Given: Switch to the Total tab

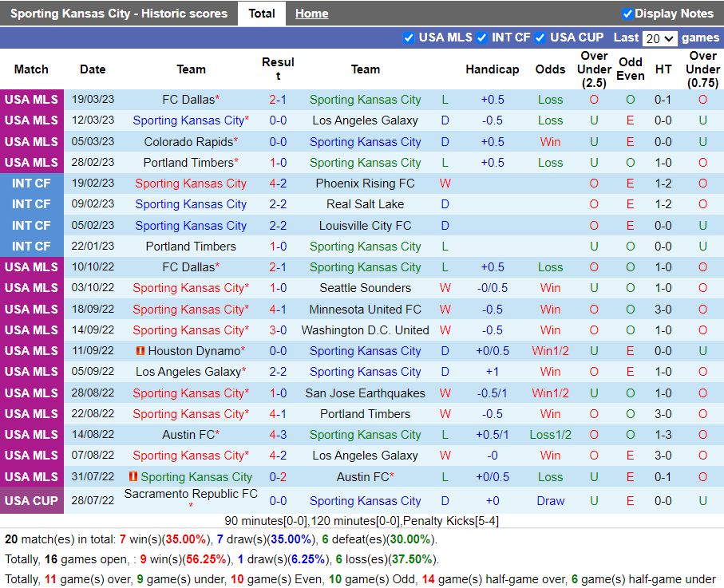Looking at the screenshot, I should 262,14.
